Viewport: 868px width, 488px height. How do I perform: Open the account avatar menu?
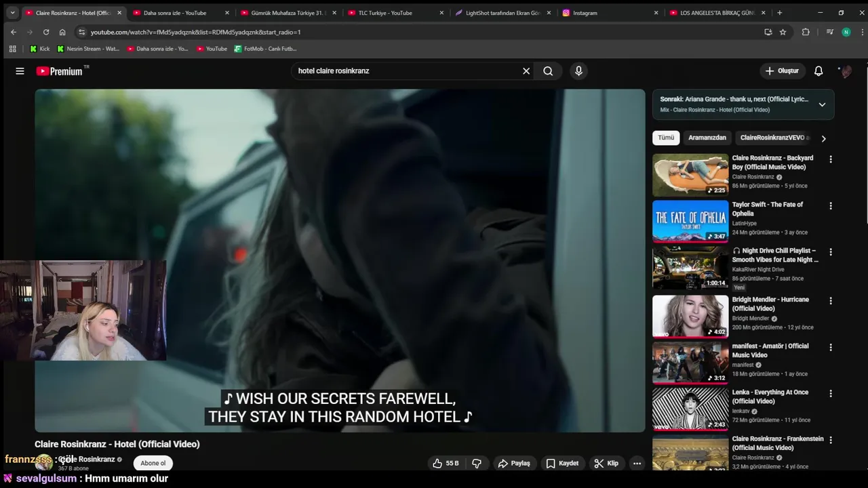coord(845,71)
